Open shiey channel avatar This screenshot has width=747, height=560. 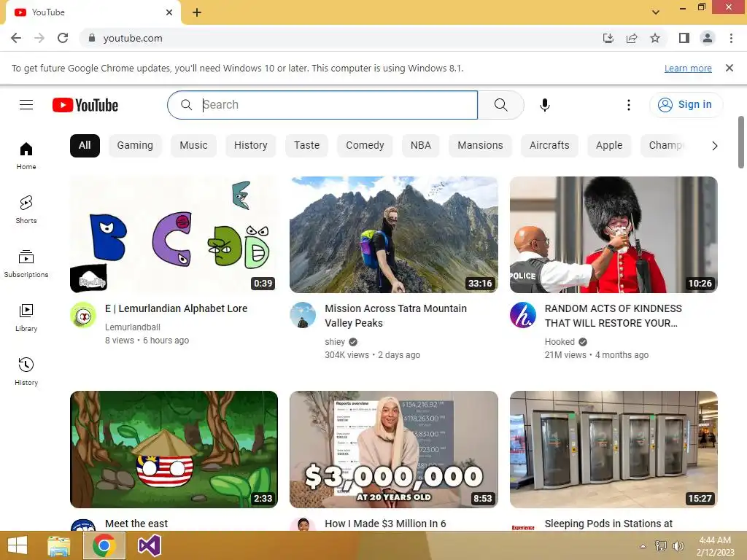pos(303,315)
